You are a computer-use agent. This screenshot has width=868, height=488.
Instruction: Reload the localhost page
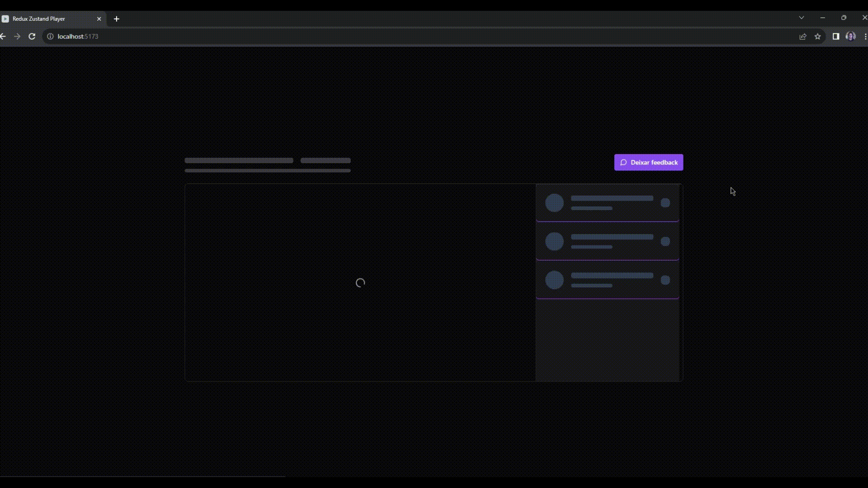point(32,37)
